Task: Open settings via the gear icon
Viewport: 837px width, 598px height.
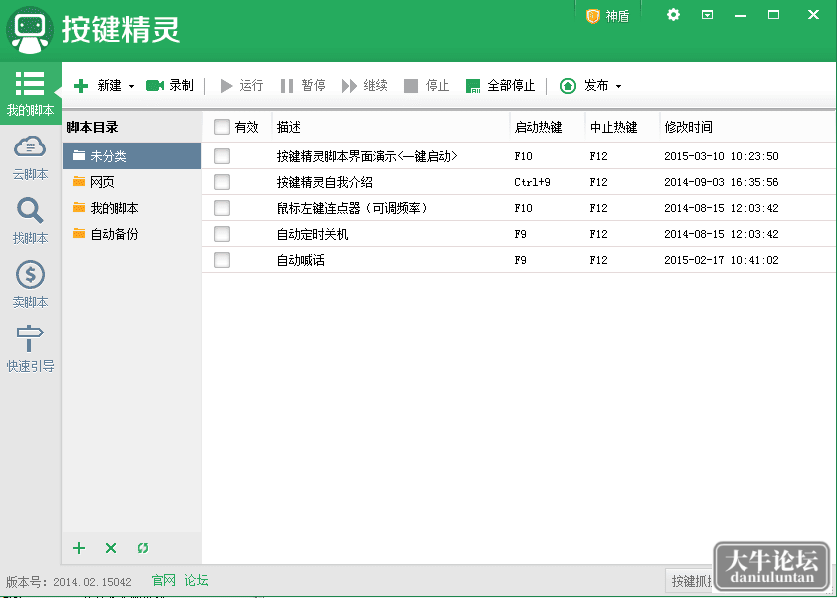Action: tap(673, 15)
